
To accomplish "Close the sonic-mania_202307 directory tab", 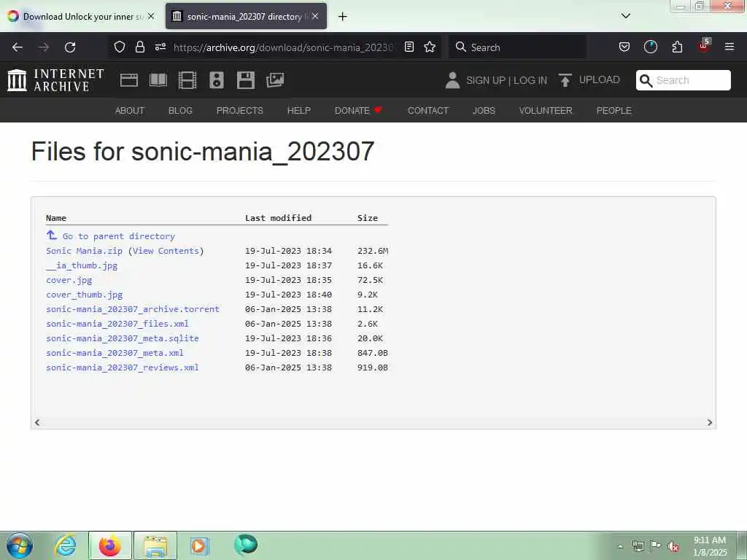I will (x=315, y=16).
